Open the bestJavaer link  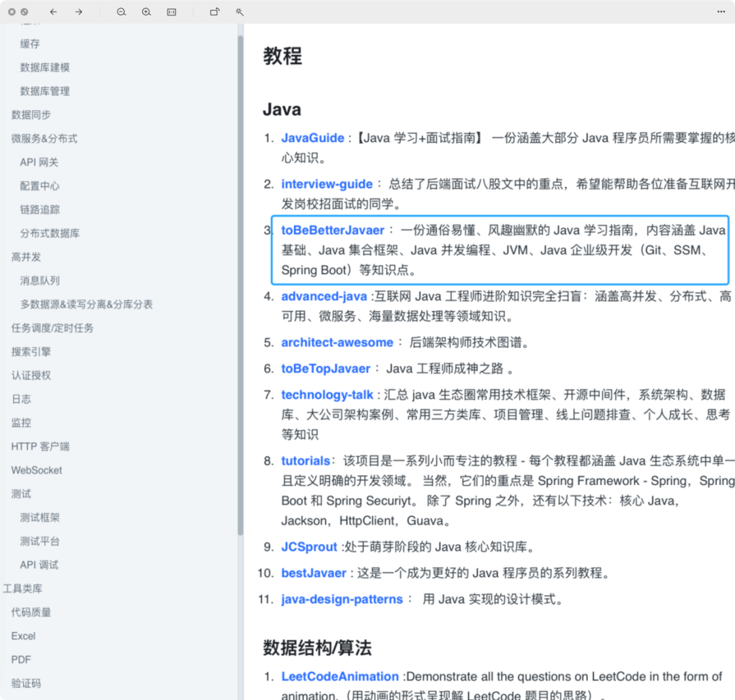point(314,573)
